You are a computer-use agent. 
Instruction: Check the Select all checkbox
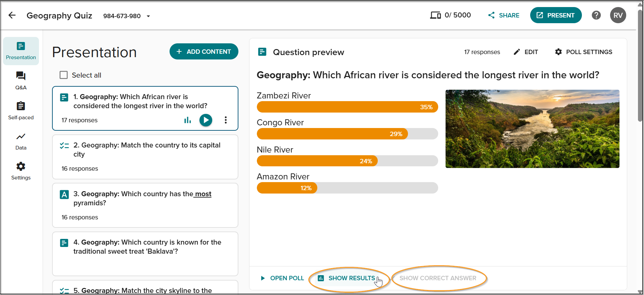pyautogui.click(x=63, y=75)
